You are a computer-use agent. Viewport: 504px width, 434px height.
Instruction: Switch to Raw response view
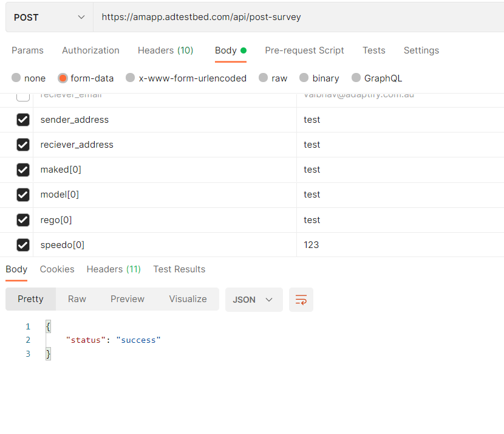coord(77,299)
